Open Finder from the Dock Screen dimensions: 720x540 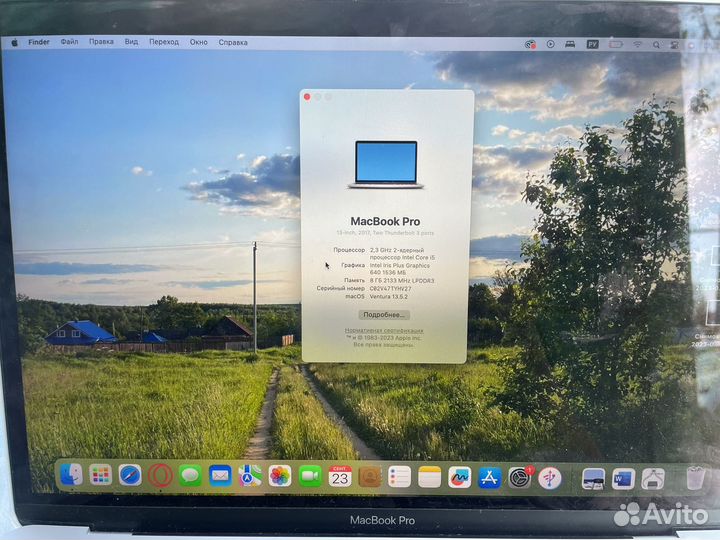[71, 475]
